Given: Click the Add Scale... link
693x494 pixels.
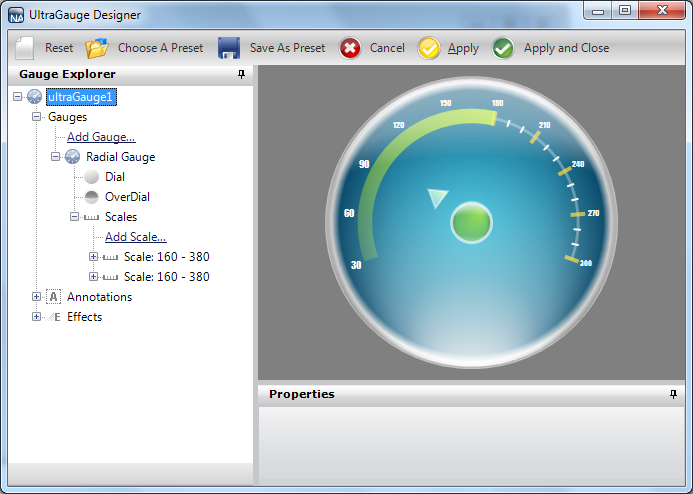Looking at the screenshot, I should [135, 237].
